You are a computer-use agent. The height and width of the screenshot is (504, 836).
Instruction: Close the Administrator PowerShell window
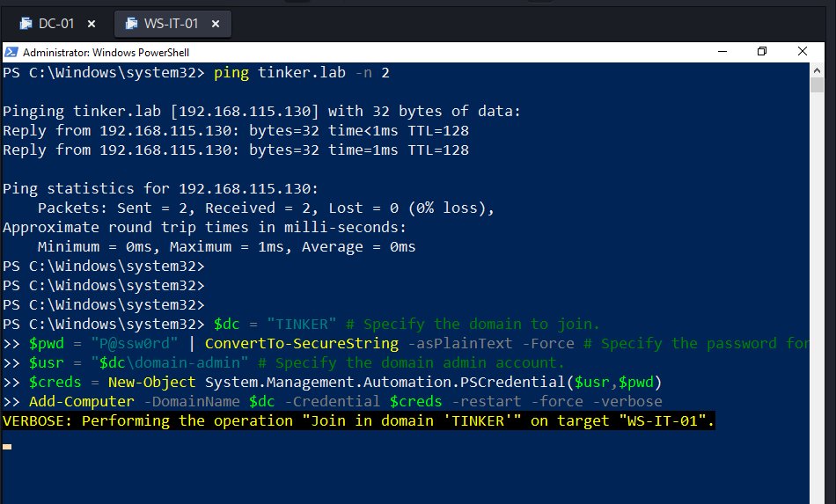803,52
